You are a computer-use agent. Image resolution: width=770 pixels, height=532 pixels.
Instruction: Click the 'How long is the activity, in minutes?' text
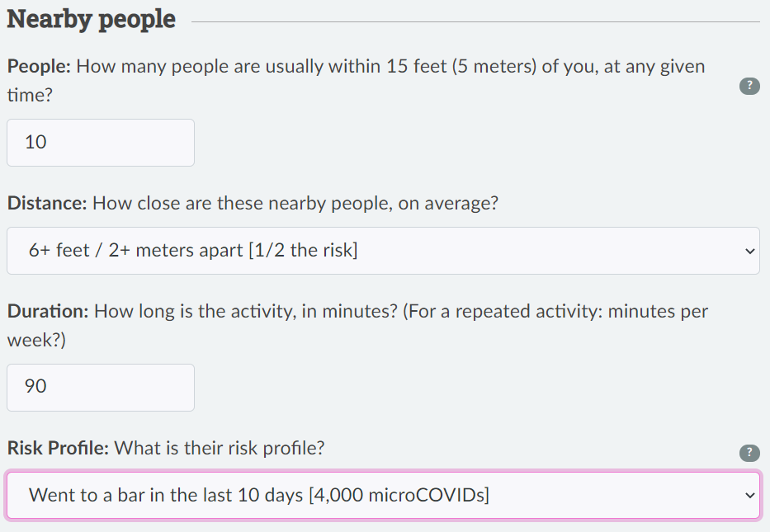pyautogui.click(x=246, y=311)
